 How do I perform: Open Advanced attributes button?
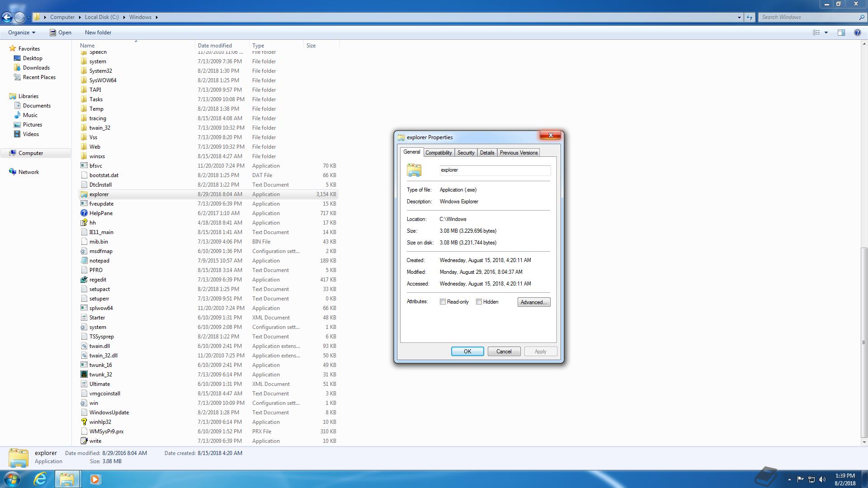[534, 302]
